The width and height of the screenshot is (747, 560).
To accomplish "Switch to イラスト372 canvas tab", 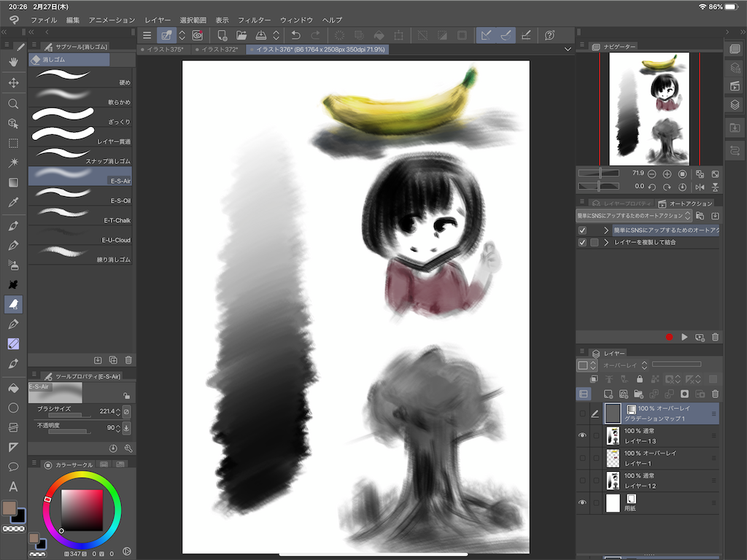I will (217, 49).
